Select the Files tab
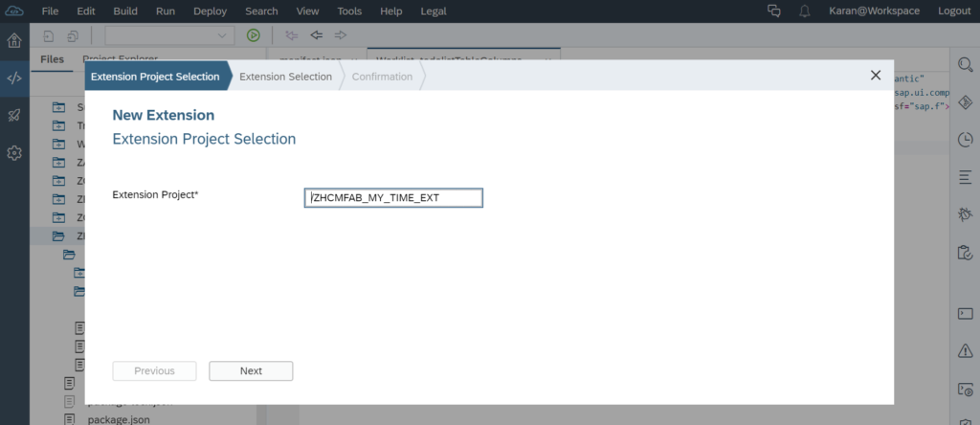Image resolution: width=980 pixels, height=425 pixels. (x=52, y=59)
